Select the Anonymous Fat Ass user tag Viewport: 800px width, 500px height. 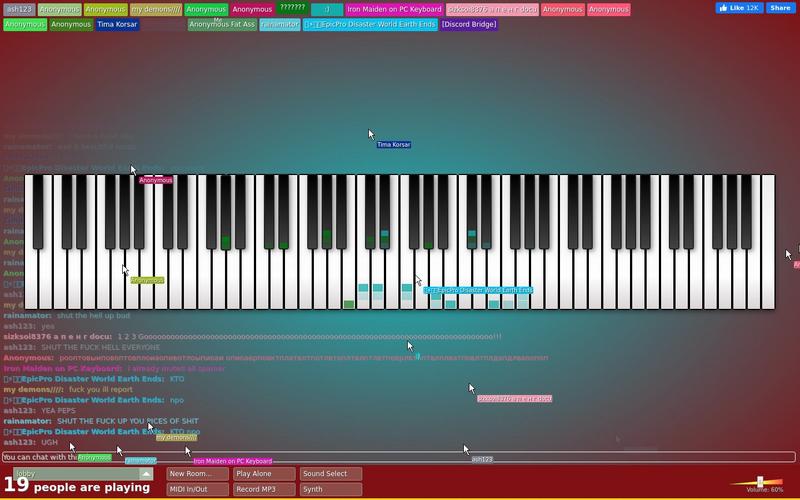pos(222,24)
